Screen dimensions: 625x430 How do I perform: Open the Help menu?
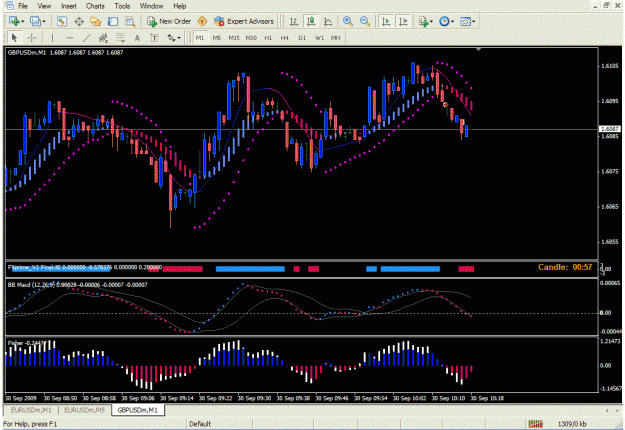pos(179,6)
